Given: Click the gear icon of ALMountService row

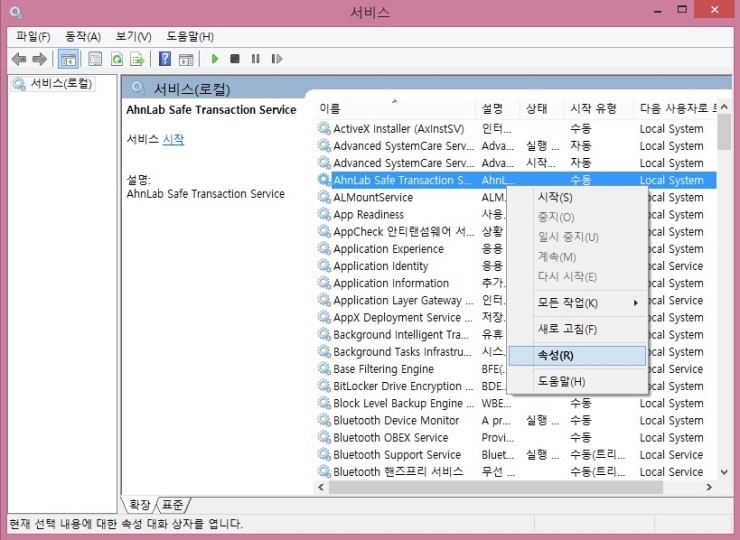Looking at the screenshot, I should (x=324, y=197).
